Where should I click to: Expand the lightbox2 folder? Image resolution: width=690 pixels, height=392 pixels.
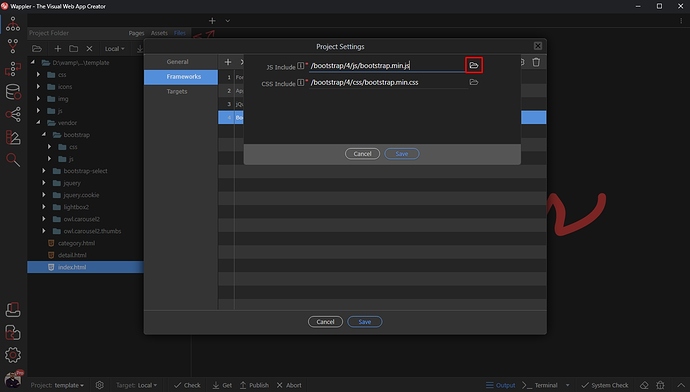[x=44, y=207]
